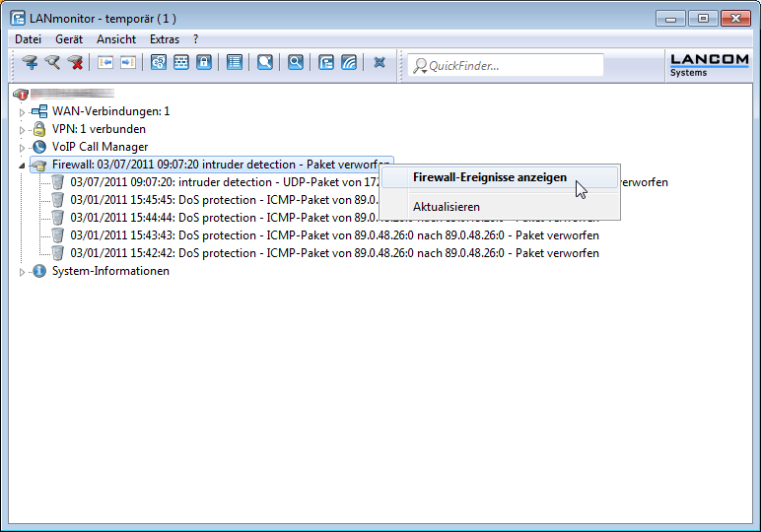The height and width of the screenshot is (532, 761).
Task: Open the Datei menu
Action: click(28, 39)
